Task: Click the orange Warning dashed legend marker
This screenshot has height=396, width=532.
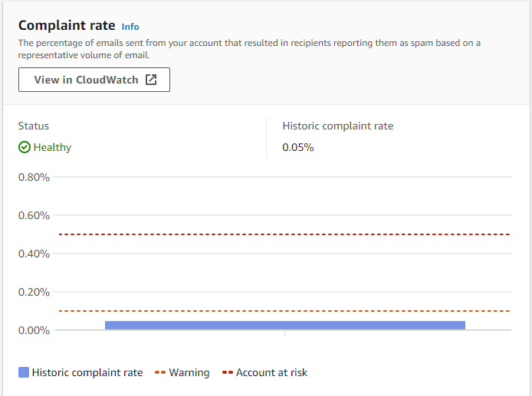Action: (x=160, y=372)
